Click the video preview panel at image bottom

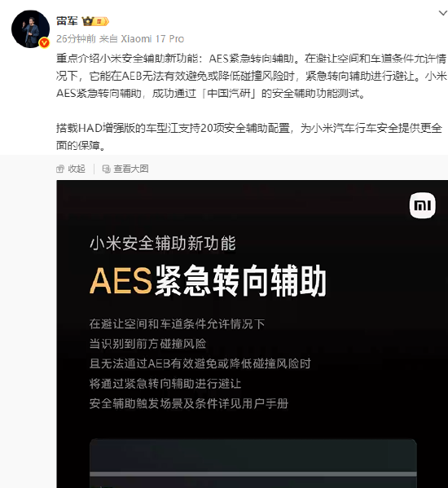(253, 464)
